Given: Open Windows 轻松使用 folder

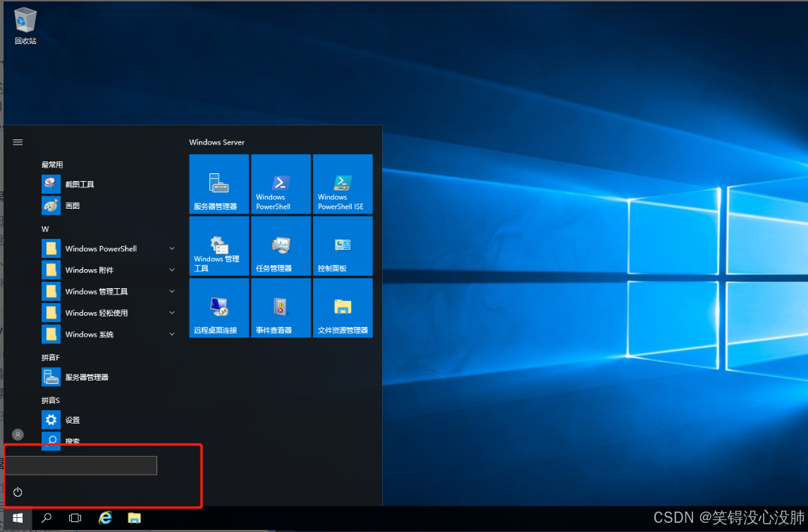Looking at the screenshot, I should 109,313.
